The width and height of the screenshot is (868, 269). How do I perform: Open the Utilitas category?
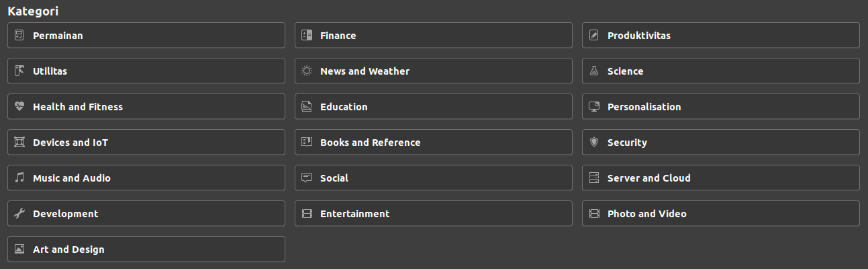(x=146, y=71)
